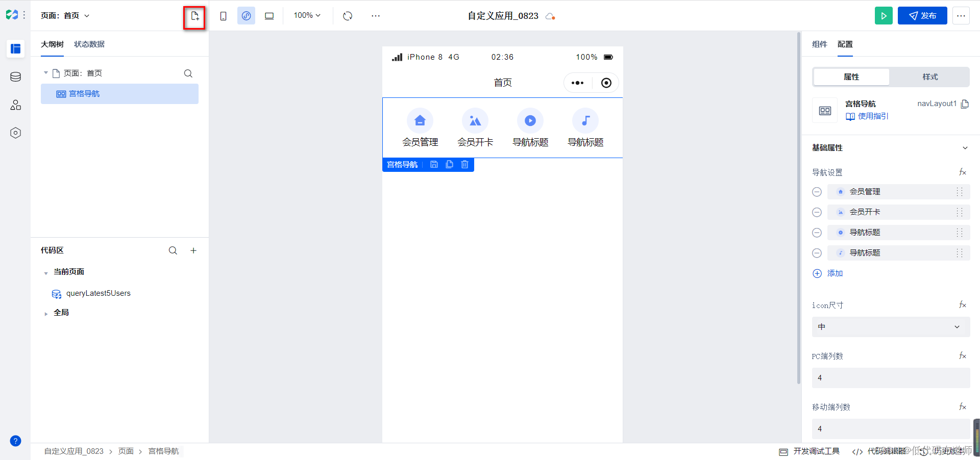Open the data source sidebar icon
The width and height of the screenshot is (980, 460).
click(x=15, y=77)
